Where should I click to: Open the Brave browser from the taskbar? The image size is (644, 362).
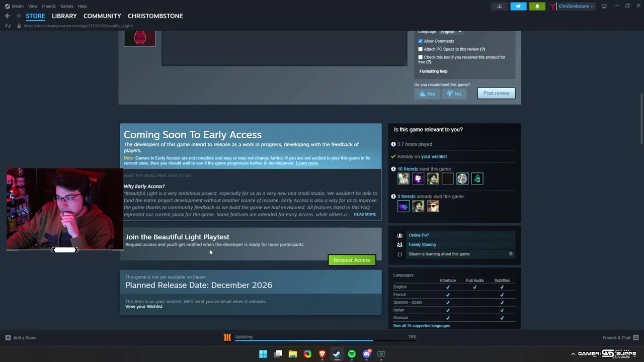pos(323,354)
